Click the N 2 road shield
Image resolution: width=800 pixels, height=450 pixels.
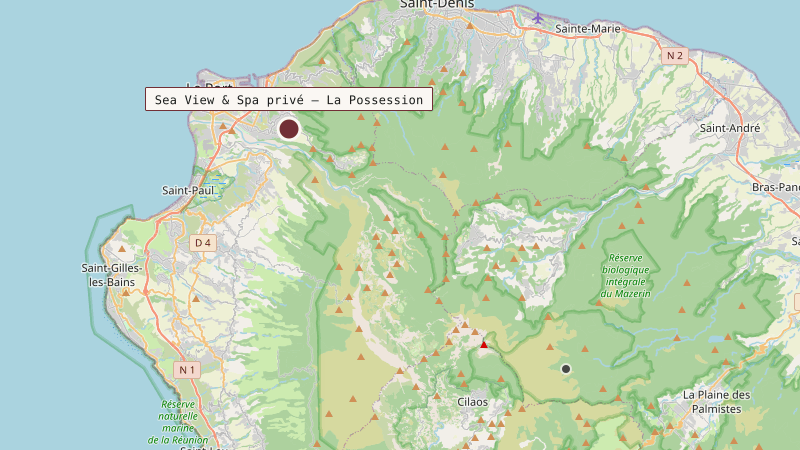(674, 56)
